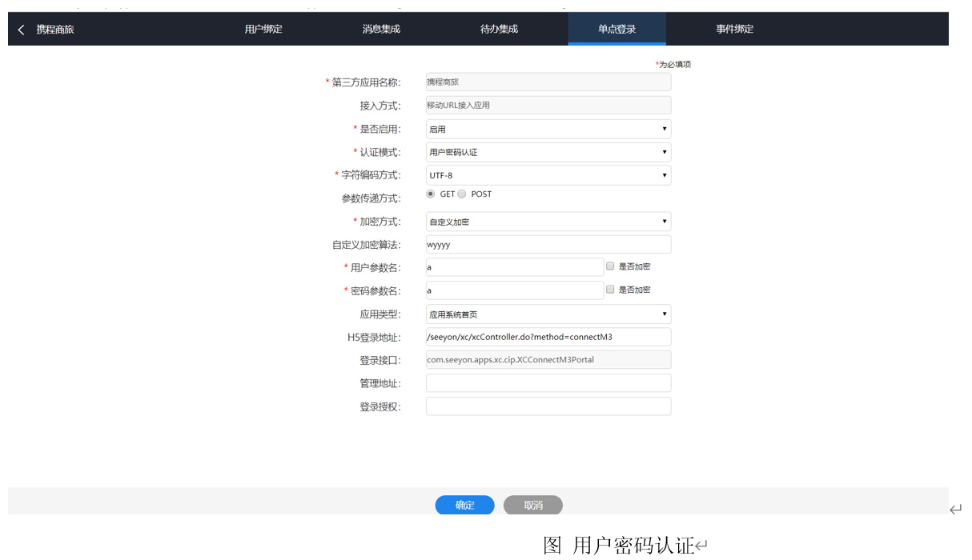This screenshot has width=972, height=560.
Task: Go to the 待办集成 tab
Action: pyautogui.click(x=499, y=30)
